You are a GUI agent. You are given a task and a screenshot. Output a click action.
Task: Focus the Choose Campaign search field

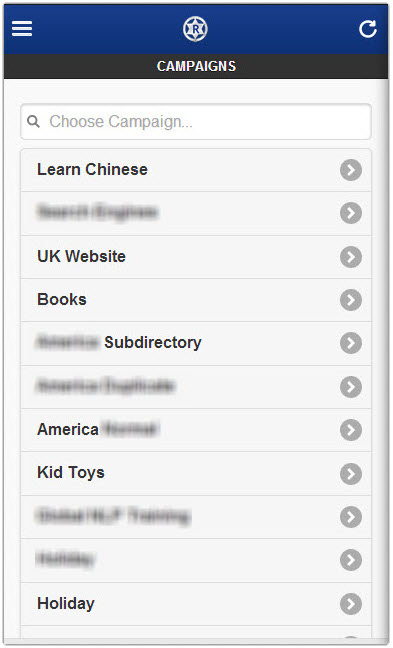click(196, 122)
